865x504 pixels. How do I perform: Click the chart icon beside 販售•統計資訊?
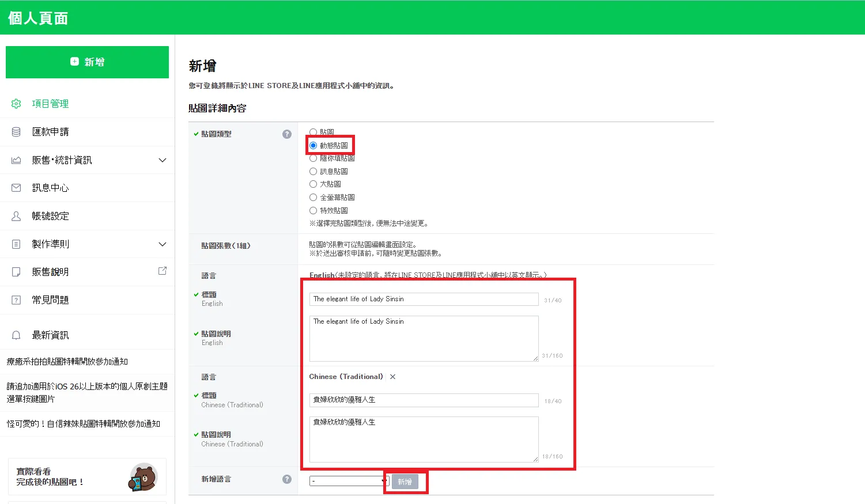click(16, 160)
